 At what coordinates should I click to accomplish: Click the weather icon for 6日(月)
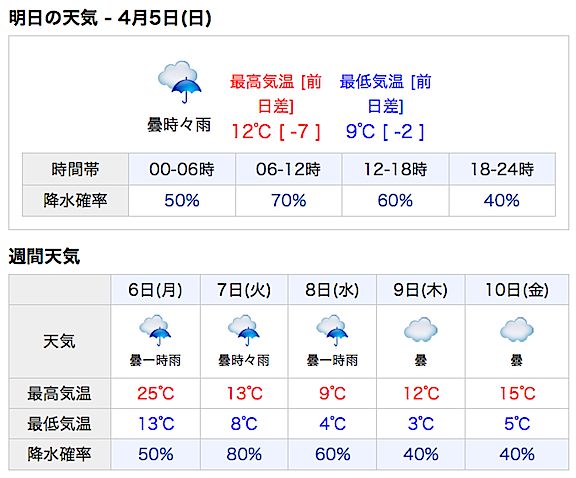click(155, 330)
